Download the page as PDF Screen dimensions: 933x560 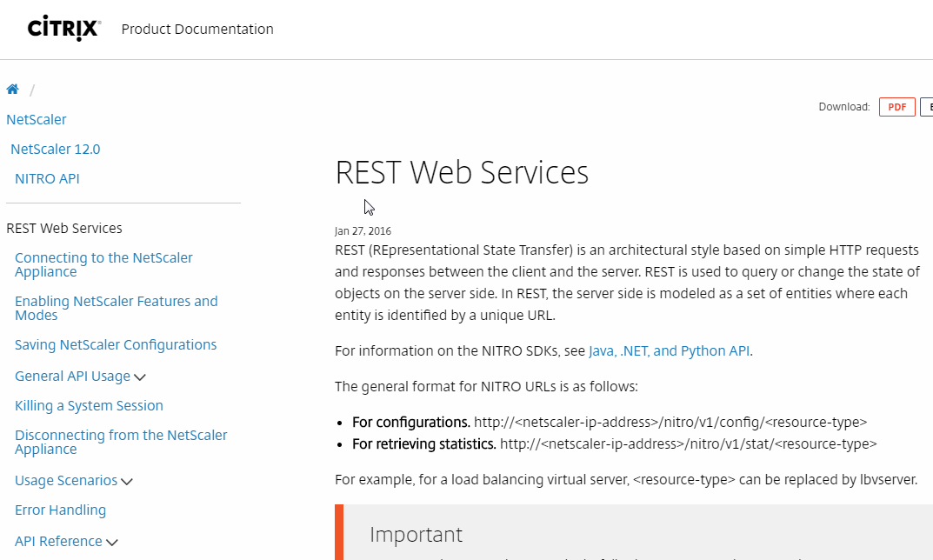tap(896, 107)
